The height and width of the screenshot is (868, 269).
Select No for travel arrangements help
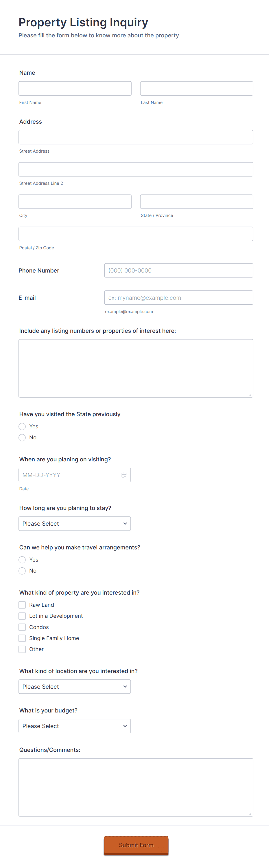click(x=22, y=571)
